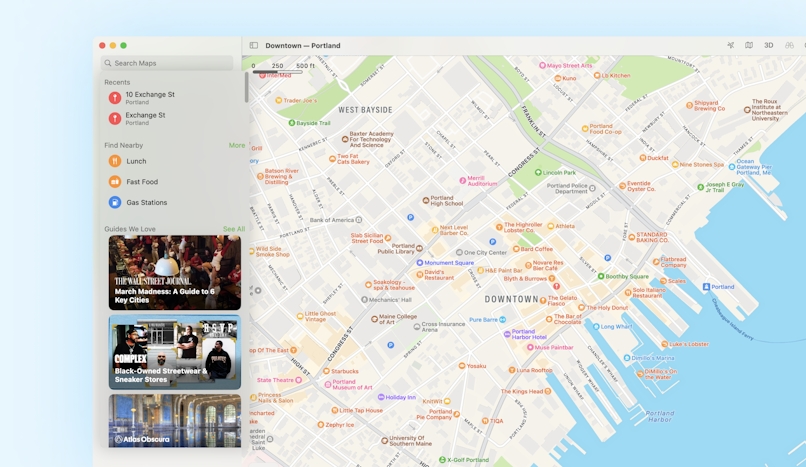The width and height of the screenshot is (806, 467).
Task: Select Trader Joe's map pin
Action: coord(279,101)
